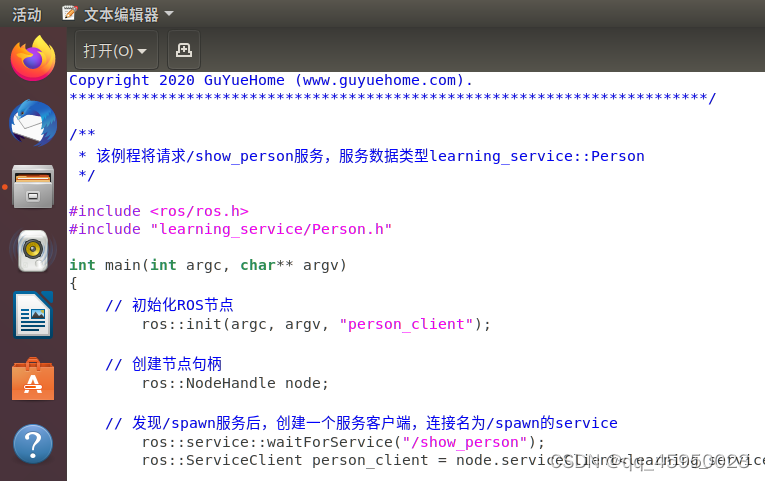Launch Firefox from the dock
The height and width of the screenshot is (481, 765).
pyautogui.click(x=33, y=59)
